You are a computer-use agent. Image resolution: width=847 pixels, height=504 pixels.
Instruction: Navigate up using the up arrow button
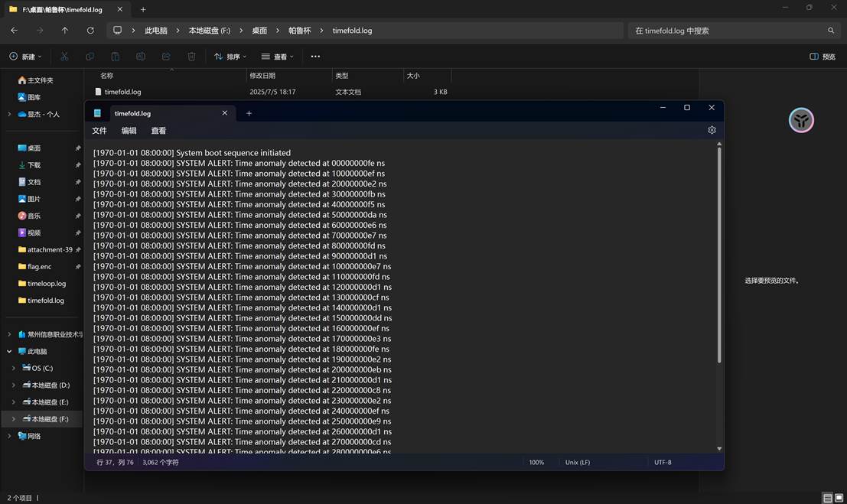tap(65, 31)
